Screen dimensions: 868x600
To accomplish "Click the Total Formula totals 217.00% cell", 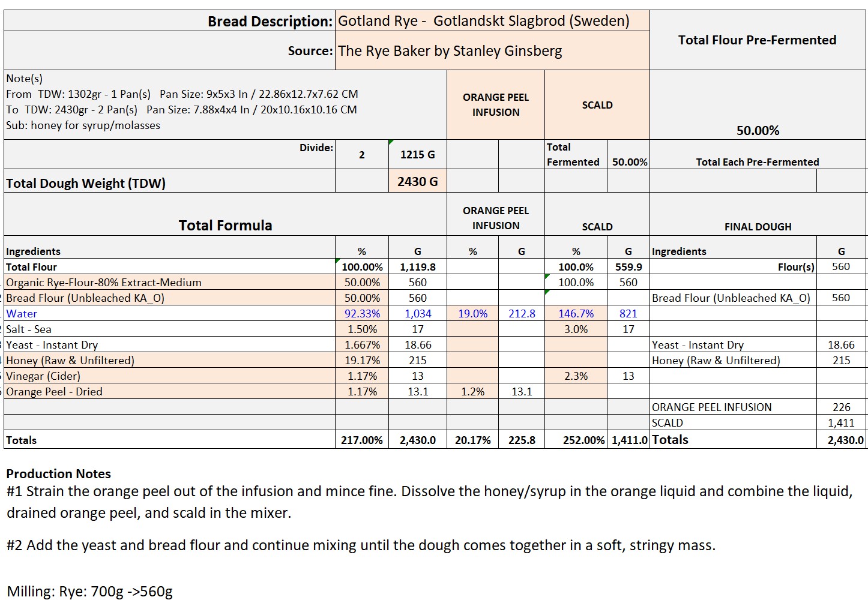I will click(362, 440).
